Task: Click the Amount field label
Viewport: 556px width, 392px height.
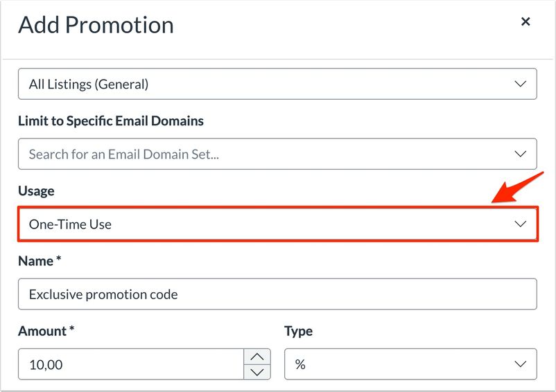Action: click(42, 331)
